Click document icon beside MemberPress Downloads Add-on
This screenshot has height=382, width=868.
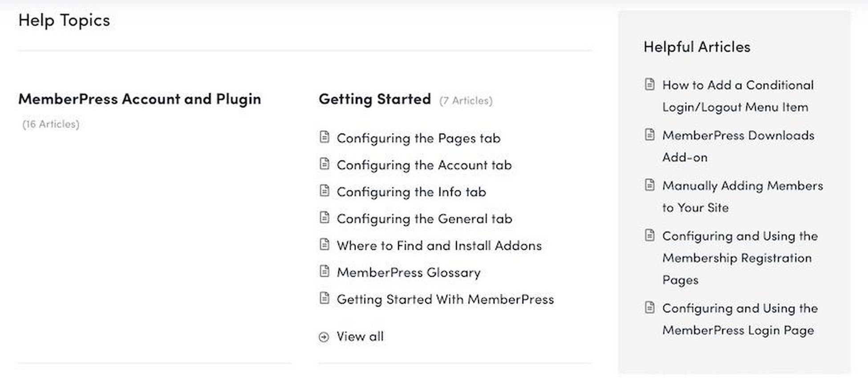[x=650, y=134]
